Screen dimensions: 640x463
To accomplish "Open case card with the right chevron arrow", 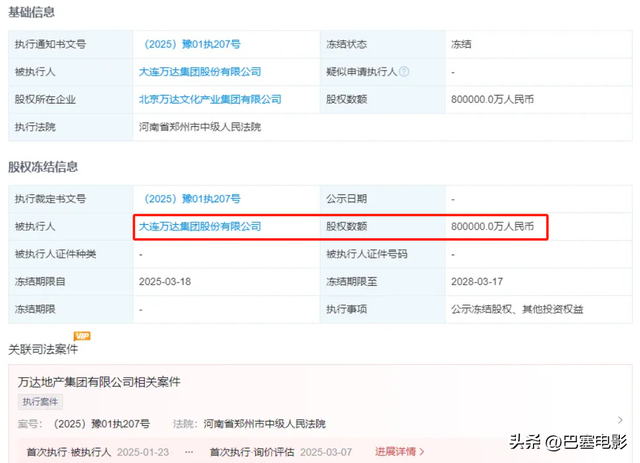I will coord(620,420).
